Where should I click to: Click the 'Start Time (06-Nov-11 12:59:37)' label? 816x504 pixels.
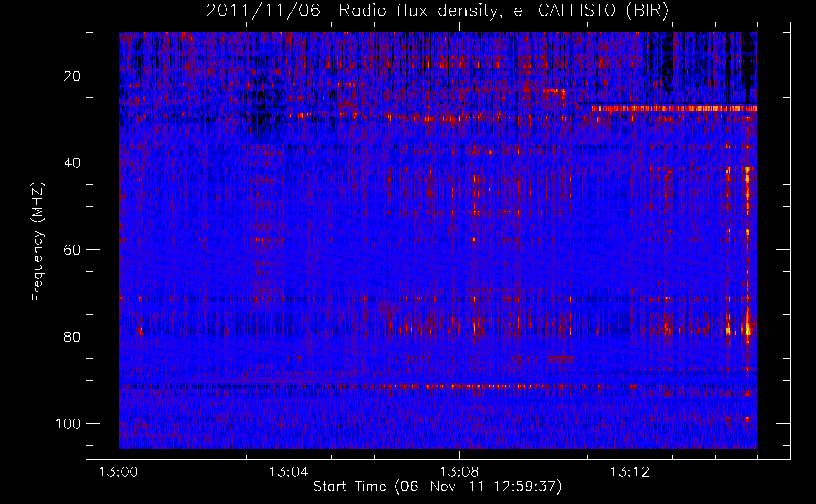point(437,487)
